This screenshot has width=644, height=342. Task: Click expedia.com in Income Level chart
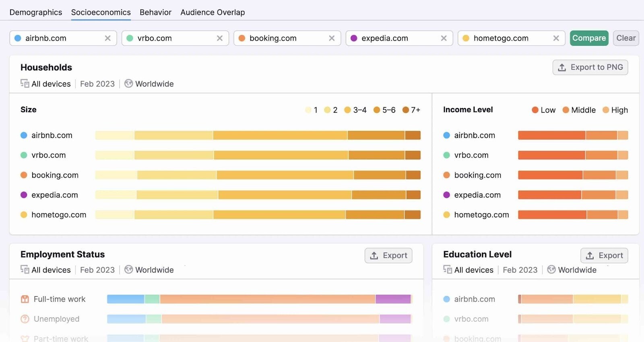[x=477, y=195]
